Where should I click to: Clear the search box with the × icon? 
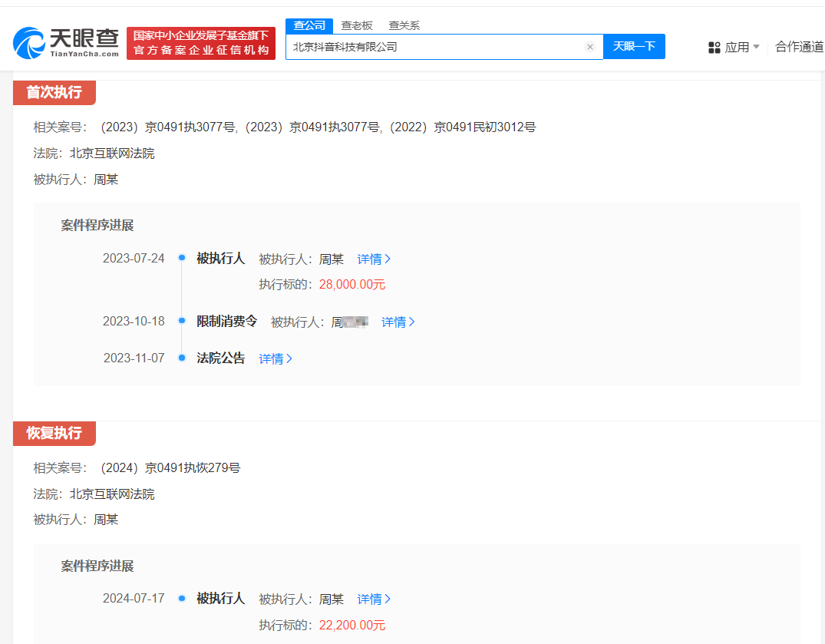pos(590,47)
